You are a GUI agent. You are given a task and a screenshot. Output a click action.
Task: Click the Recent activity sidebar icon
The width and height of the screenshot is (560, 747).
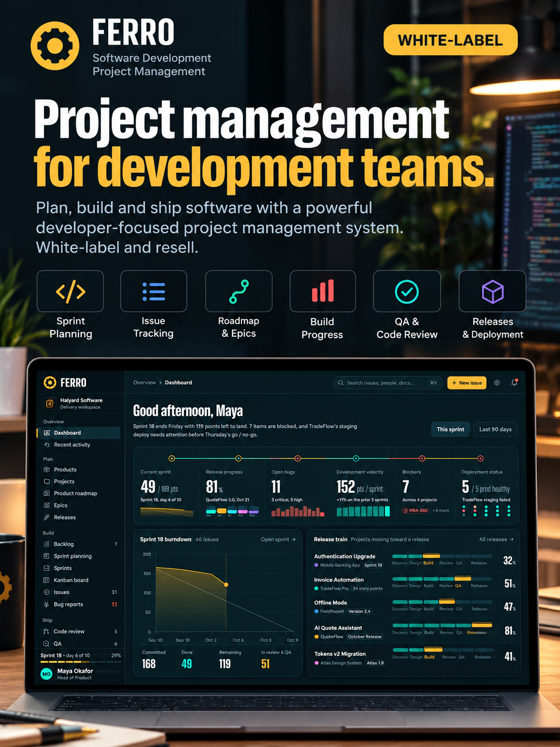tap(47, 445)
